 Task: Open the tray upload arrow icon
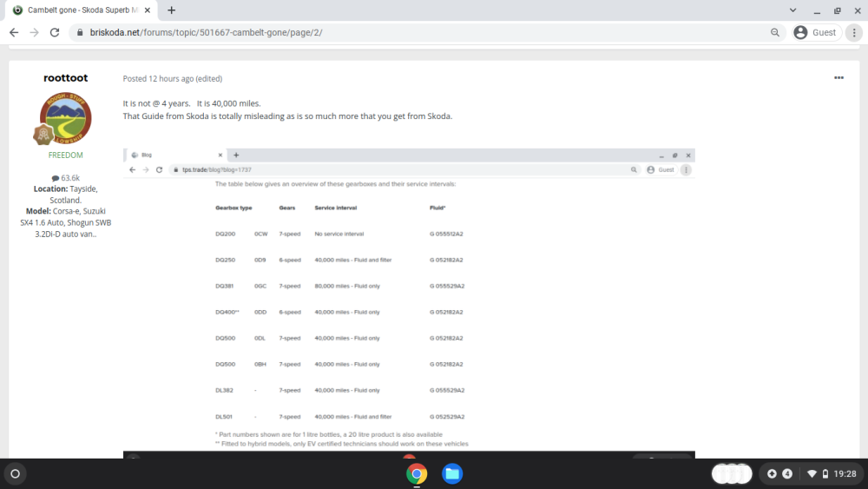(772, 473)
